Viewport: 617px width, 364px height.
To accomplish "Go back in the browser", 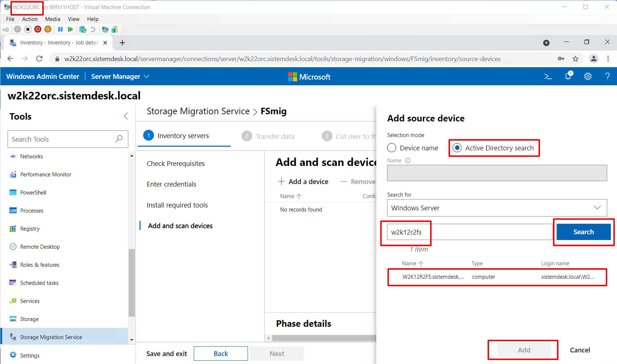I will [x=10, y=59].
